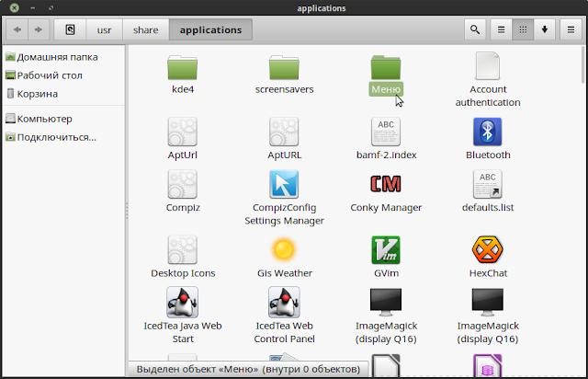
Task: Go back with the left arrow button
Action: pos(17,29)
